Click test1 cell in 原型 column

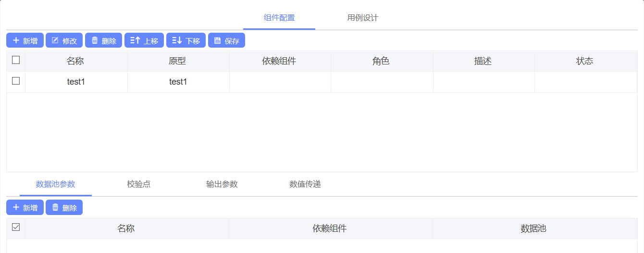pos(178,82)
